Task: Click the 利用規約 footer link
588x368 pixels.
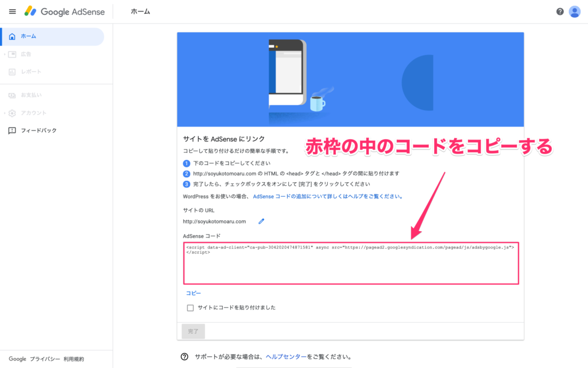Action: 74,359
